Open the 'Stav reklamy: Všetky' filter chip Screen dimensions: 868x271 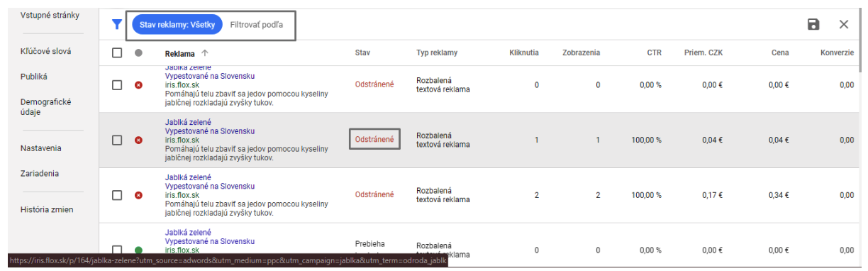pyautogui.click(x=177, y=24)
